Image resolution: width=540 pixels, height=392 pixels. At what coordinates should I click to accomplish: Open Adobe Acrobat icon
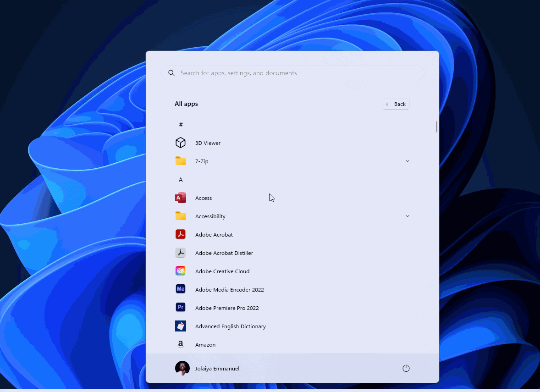pos(181,235)
